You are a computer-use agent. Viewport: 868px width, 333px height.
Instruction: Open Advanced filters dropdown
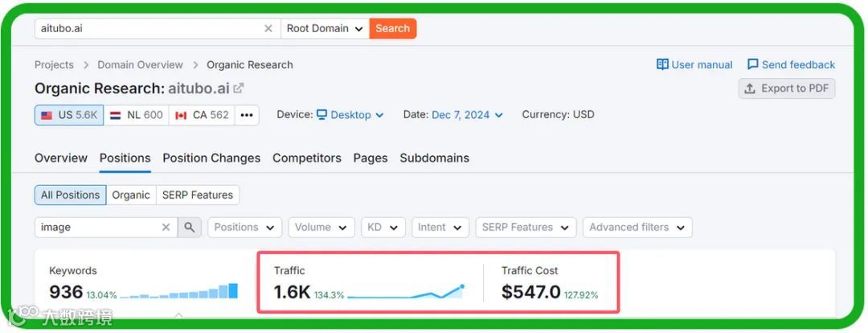[637, 227]
